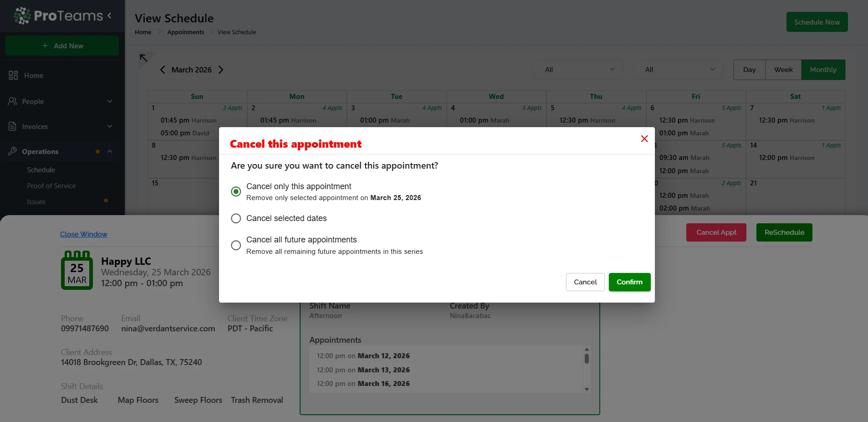
Task: Expand the People menu chevron
Action: (x=110, y=101)
